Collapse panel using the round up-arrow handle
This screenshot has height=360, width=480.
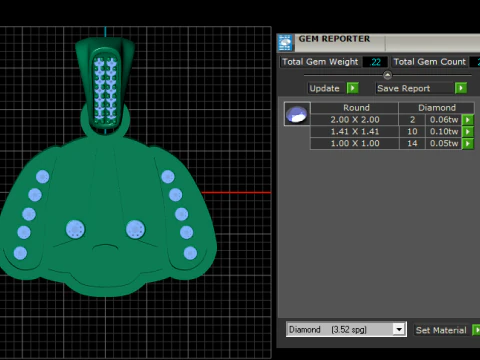tap(387, 75)
